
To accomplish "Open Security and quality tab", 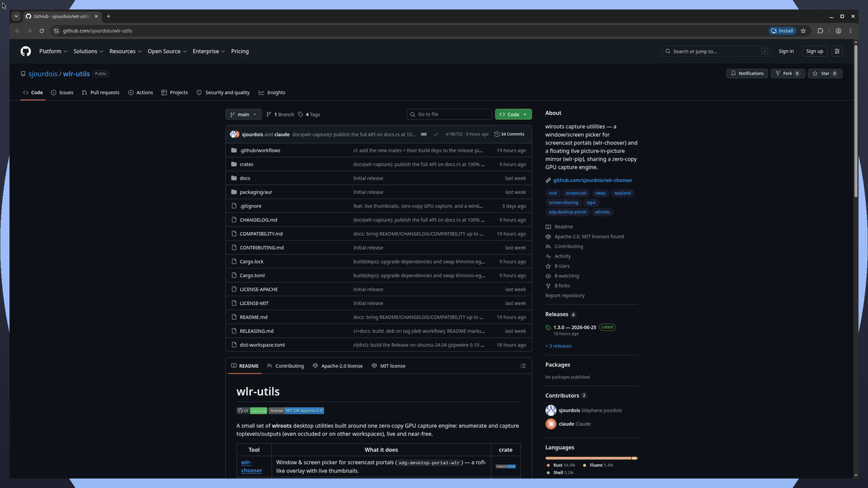I will click(223, 92).
